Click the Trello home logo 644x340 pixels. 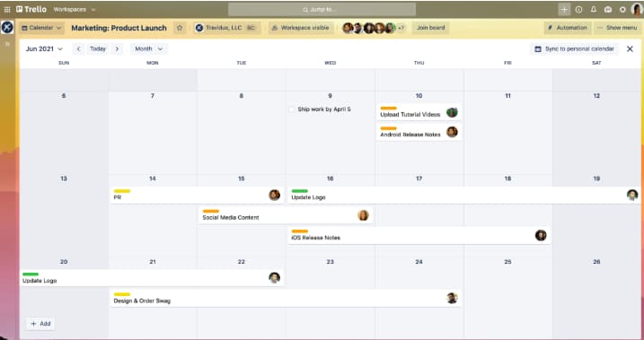click(31, 9)
